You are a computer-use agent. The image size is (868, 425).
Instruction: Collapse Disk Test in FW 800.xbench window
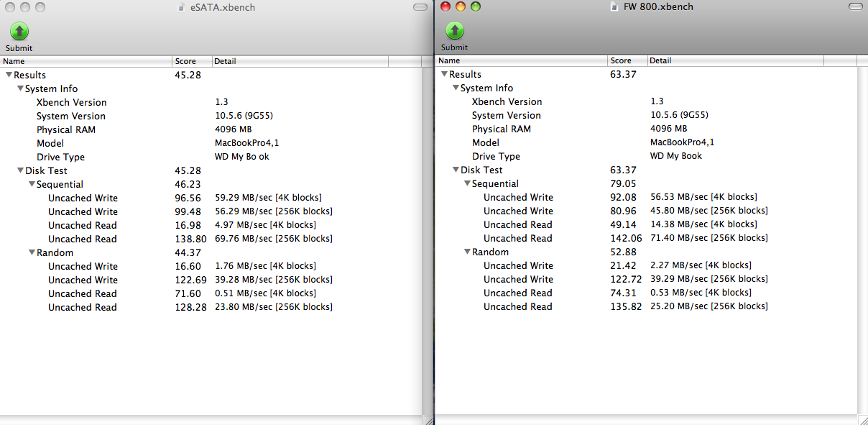click(x=456, y=170)
